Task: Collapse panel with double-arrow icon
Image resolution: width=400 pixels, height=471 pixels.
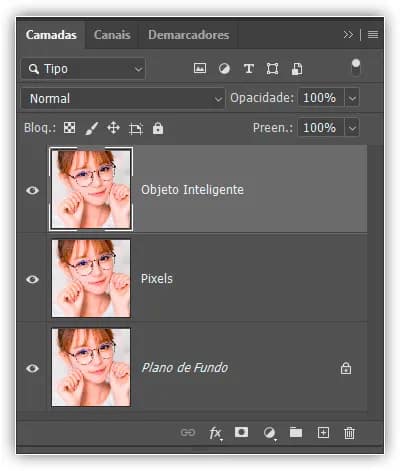Action: pos(348,35)
